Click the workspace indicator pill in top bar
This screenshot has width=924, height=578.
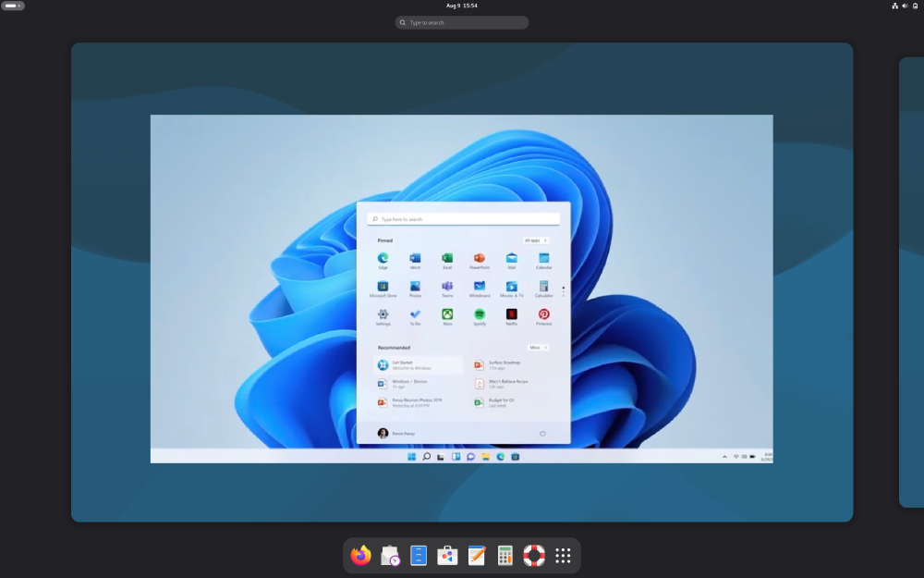coord(13,6)
